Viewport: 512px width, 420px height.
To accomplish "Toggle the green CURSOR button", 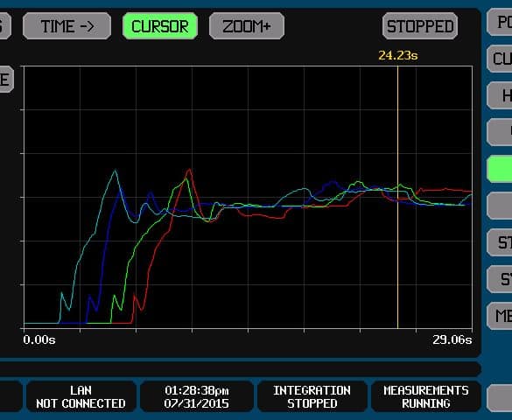I will click(160, 26).
